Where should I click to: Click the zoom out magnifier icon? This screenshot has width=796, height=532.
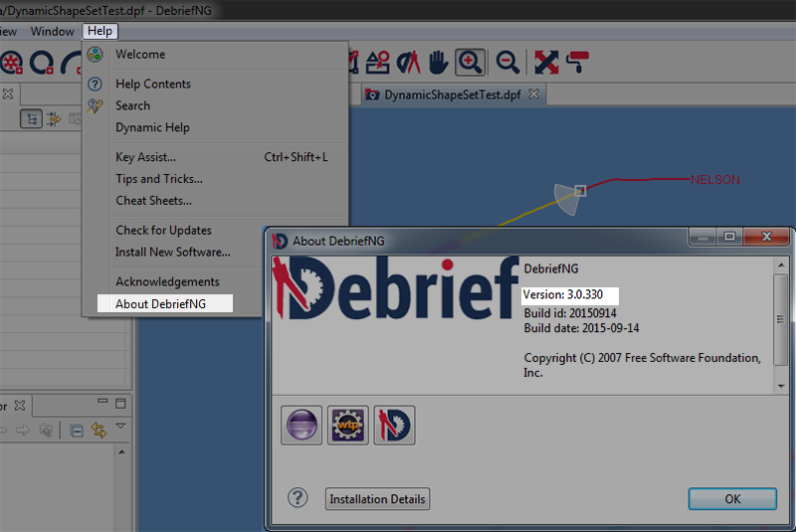507,63
